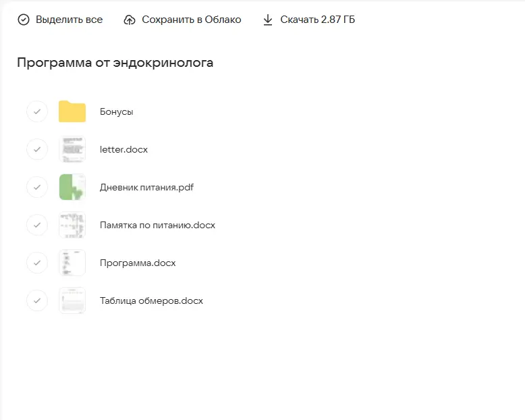Open the Бонусы folder by name
This screenshot has height=420, width=525.
click(x=117, y=111)
